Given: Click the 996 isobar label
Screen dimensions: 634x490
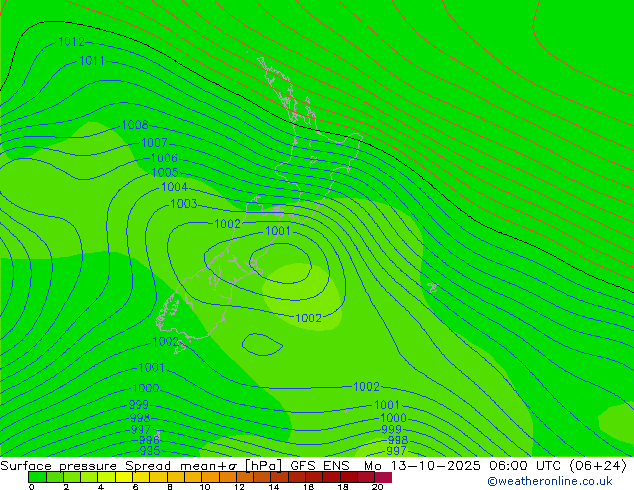Looking at the screenshot, I should coord(149,440).
